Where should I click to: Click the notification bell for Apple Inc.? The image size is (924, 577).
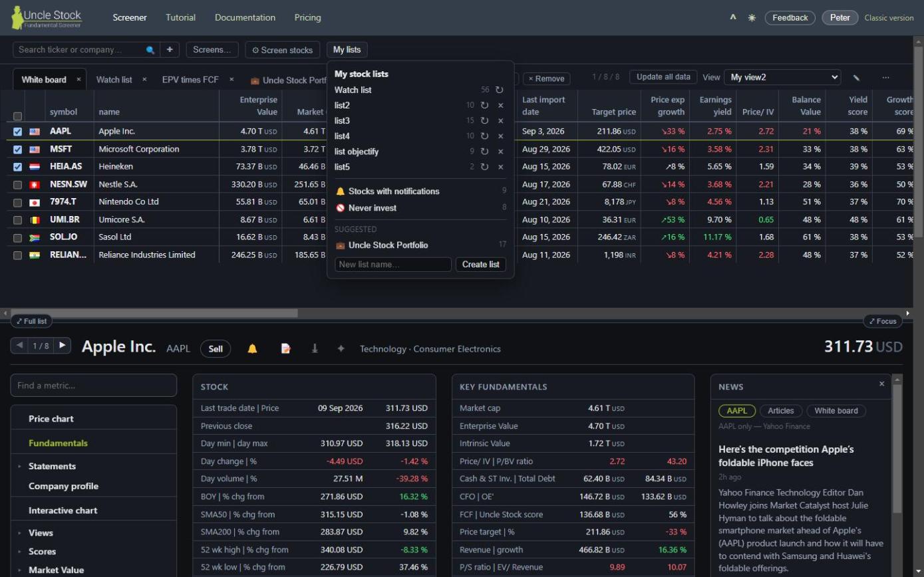point(252,348)
